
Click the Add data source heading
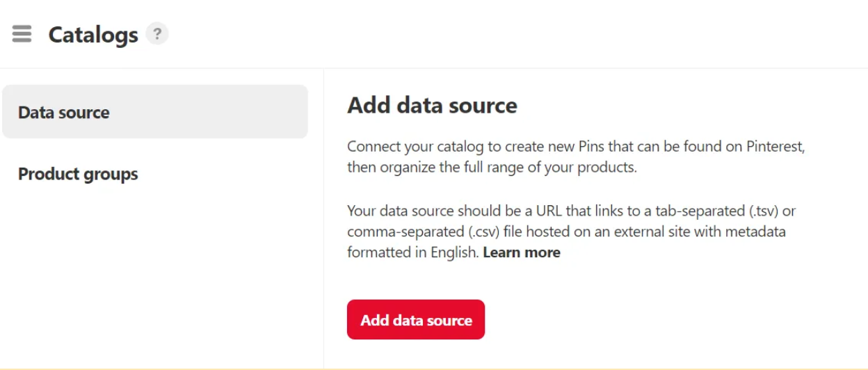coord(432,106)
